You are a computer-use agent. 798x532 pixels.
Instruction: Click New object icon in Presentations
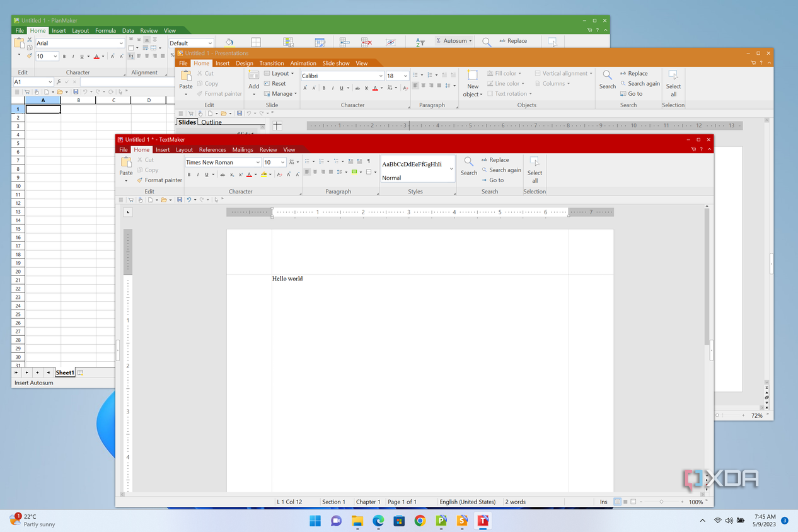click(x=473, y=76)
